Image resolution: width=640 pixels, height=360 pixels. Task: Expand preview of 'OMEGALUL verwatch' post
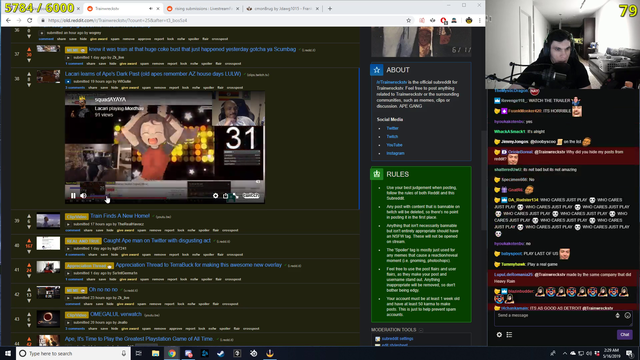(x=68, y=322)
